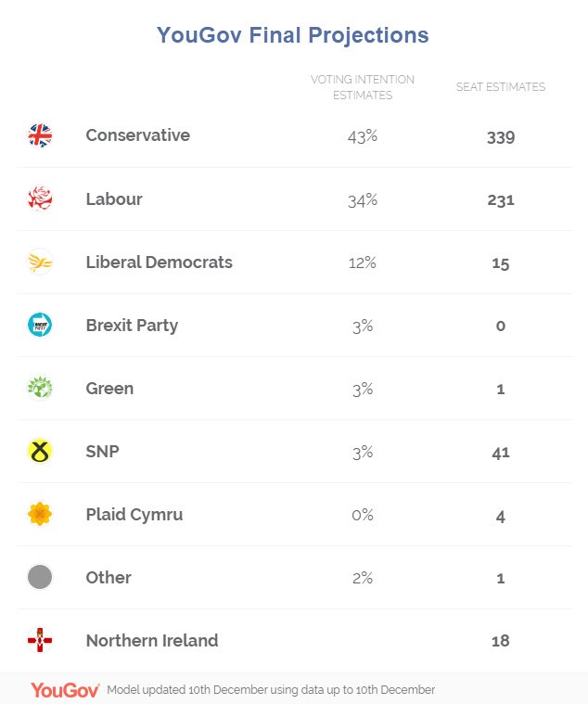Click the Brexit Party teal icon

tap(40, 325)
